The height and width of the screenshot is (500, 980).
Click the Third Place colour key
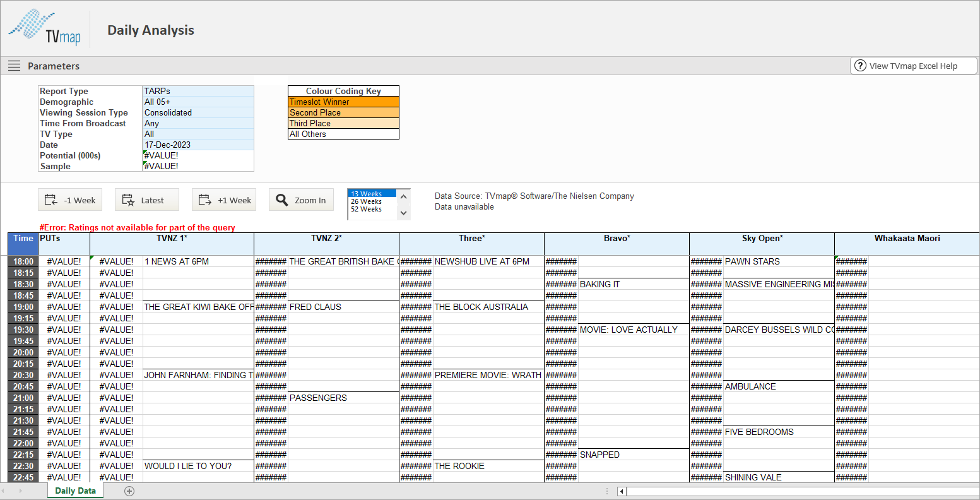(343, 123)
